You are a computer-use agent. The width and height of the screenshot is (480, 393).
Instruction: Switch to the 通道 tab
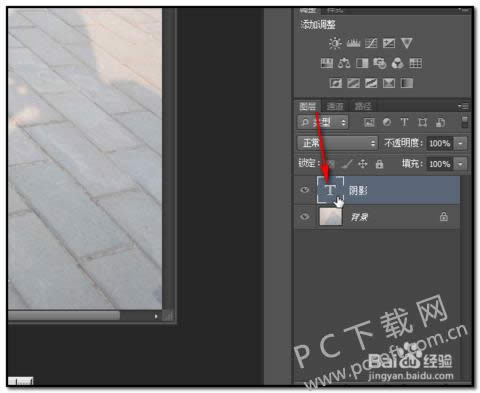[335, 106]
